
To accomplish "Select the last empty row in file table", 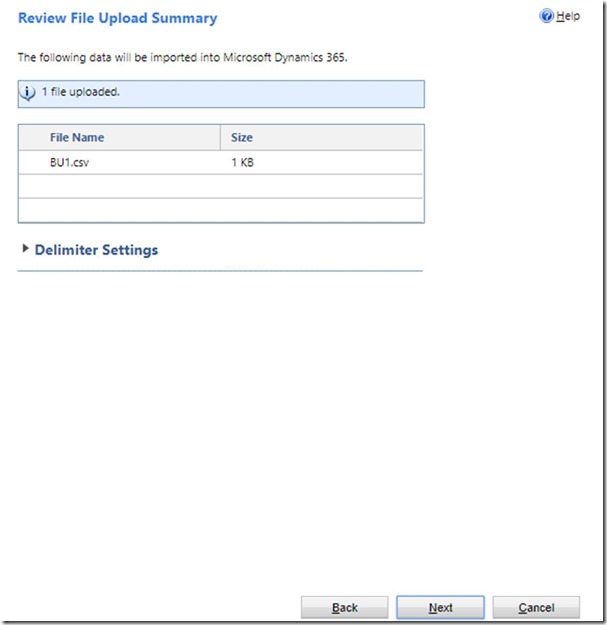I will tap(220, 210).
